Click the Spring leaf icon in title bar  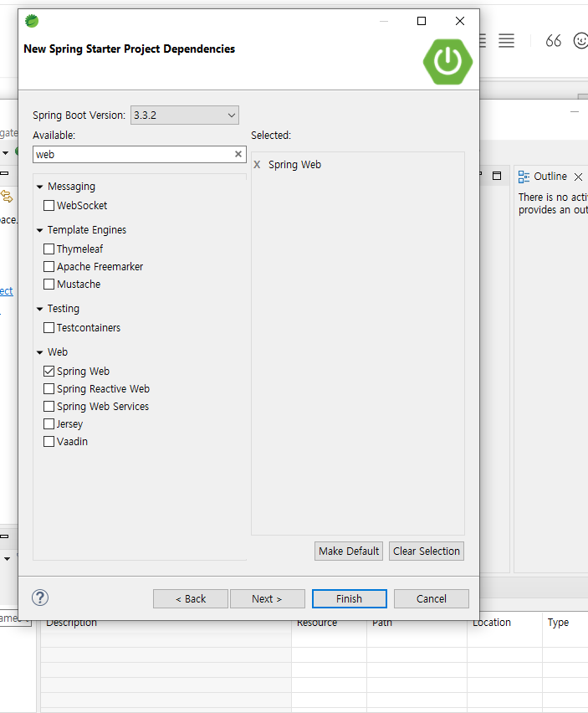tap(32, 21)
